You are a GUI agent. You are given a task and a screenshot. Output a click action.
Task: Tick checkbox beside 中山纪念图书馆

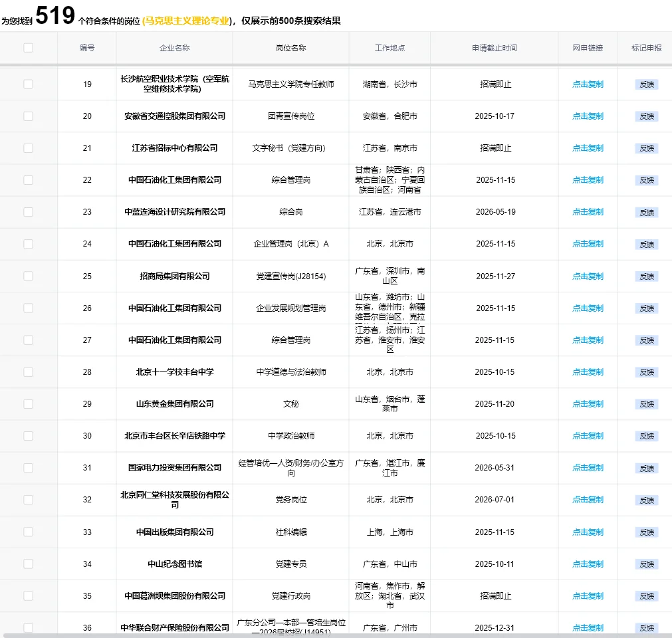29,564
